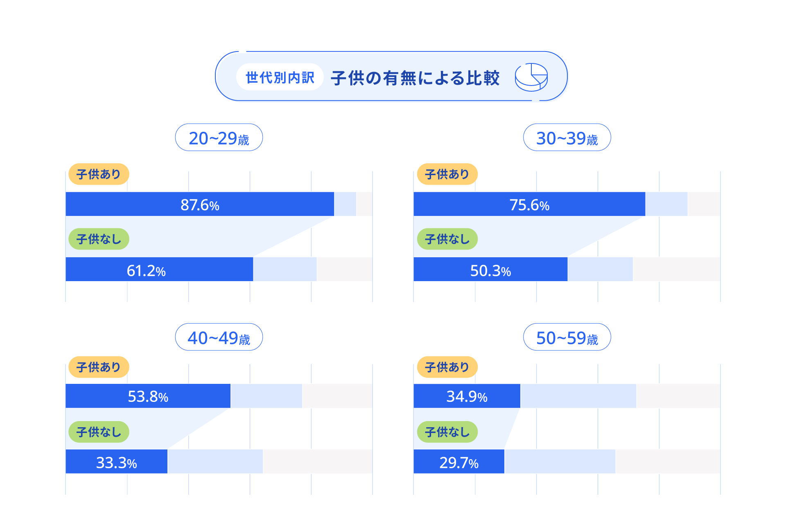Screen dimensions: 786x532
Task: Click 子供なし tag in the 30~39歳 chart
Action: tap(447, 239)
